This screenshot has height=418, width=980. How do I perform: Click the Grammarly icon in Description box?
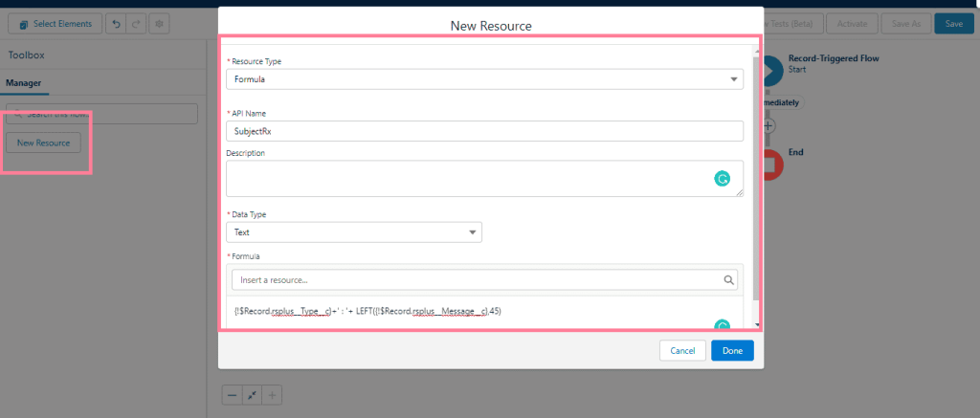click(723, 178)
